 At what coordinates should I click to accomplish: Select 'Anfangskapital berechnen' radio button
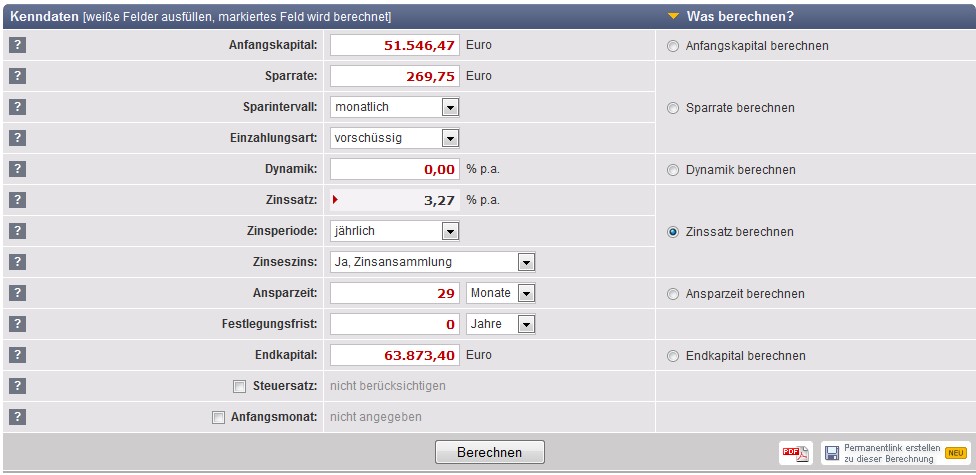pyautogui.click(x=673, y=46)
